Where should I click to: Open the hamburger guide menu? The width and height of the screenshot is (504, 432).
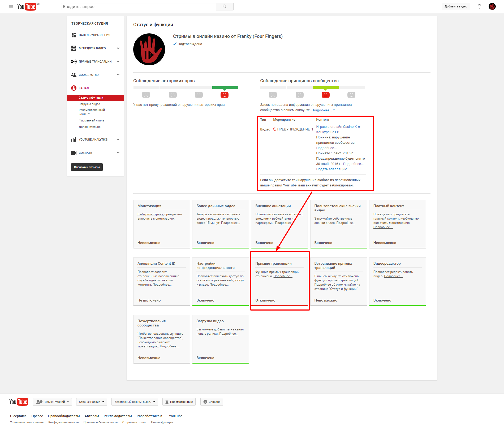(11, 7)
